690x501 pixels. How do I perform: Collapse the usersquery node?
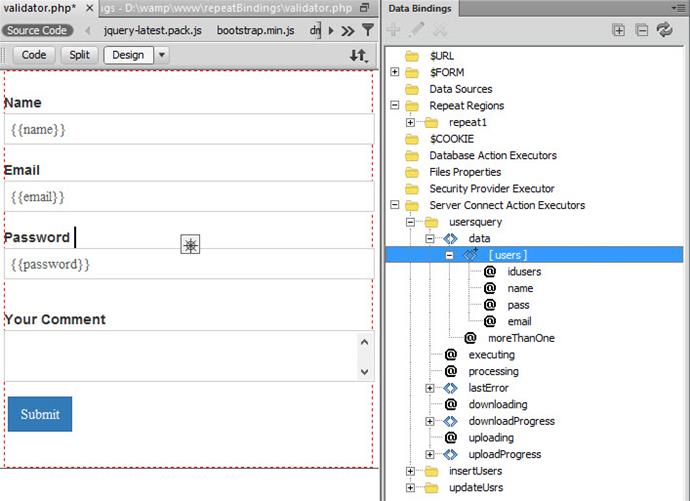pyautogui.click(x=410, y=222)
